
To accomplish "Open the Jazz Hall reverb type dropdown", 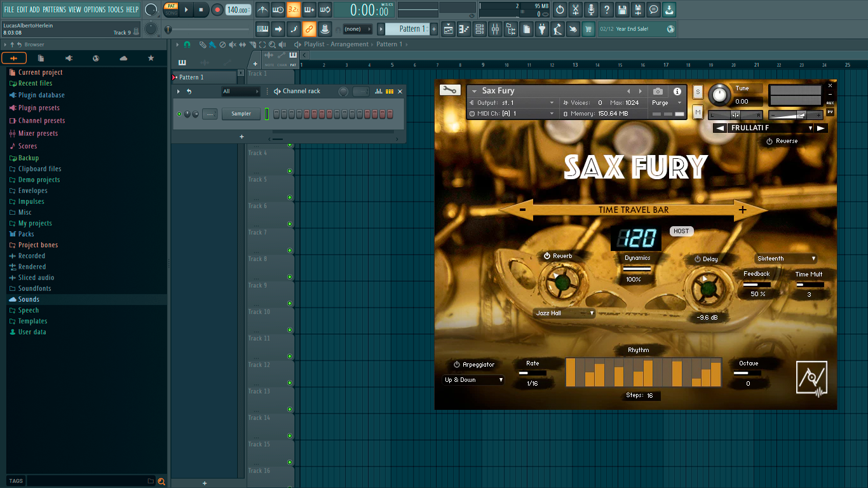I will coord(564,313).
